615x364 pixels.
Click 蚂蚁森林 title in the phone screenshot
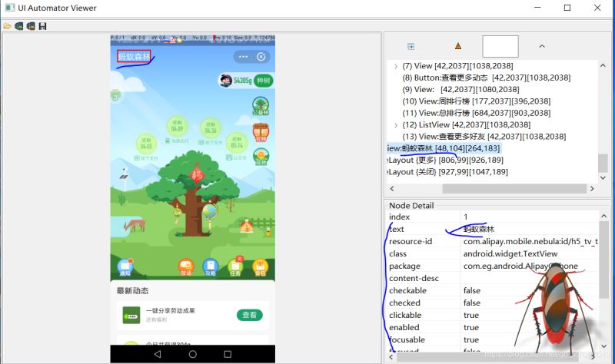click(134, 56)
